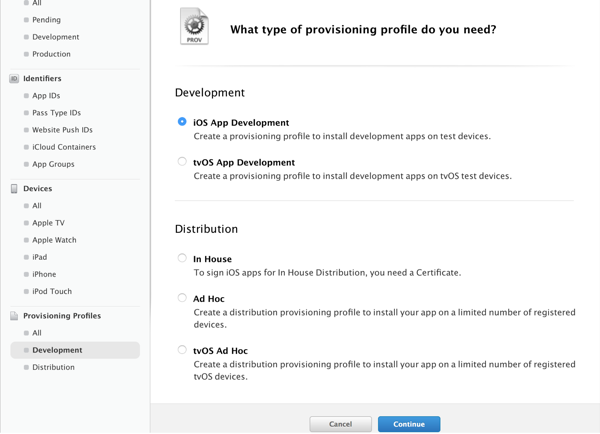
Task: Open Pass Type IDs in sidebar
Action: tap(56, 113)
